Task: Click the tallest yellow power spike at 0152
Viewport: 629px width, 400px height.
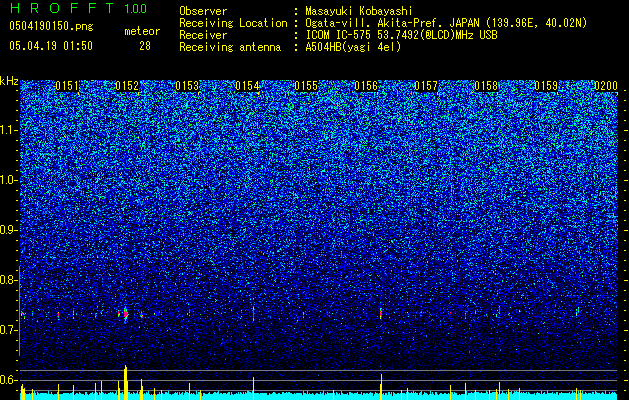Action: tap(126, 382)
